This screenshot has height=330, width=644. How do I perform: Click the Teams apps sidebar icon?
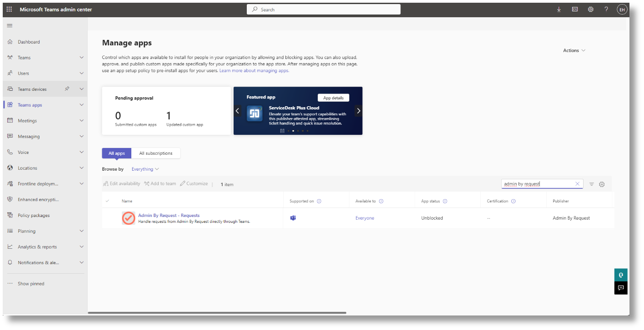[10, 105]
